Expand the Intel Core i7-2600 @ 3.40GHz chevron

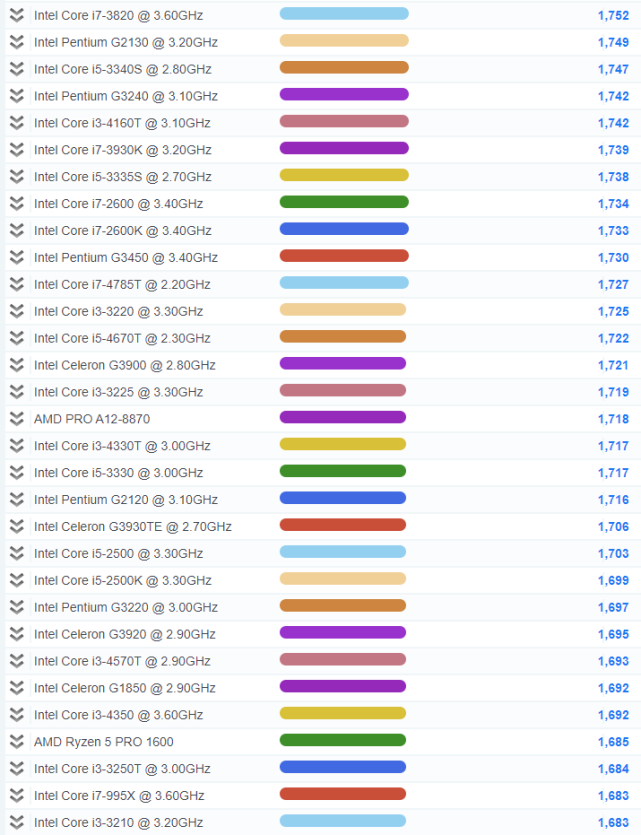coord(17,203)
